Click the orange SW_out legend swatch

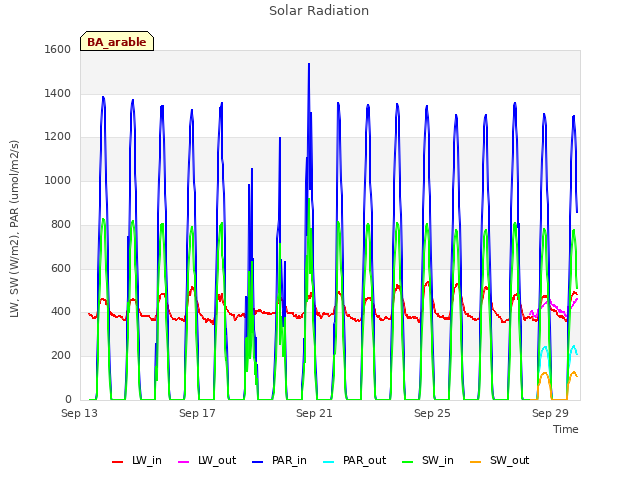[476, 462]
